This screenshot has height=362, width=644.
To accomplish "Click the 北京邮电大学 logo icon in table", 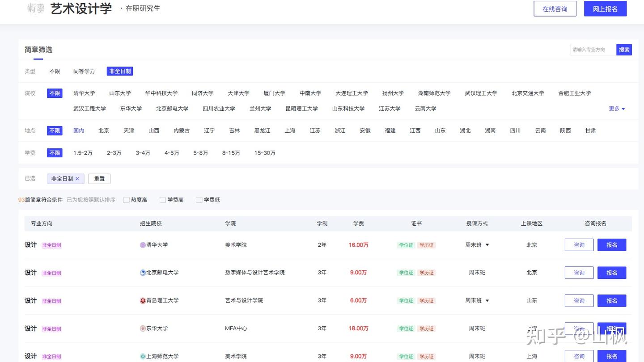I will (143, 273).
